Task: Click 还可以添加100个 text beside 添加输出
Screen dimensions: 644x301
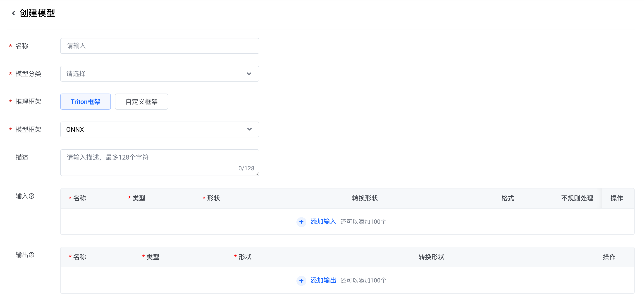Action: [x=363, y=280]
